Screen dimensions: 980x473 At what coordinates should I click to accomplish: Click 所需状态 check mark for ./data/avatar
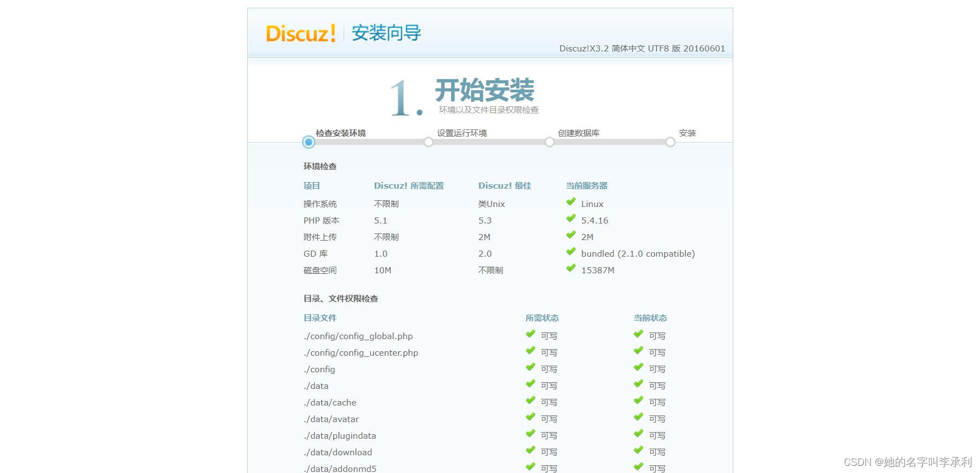531,417
